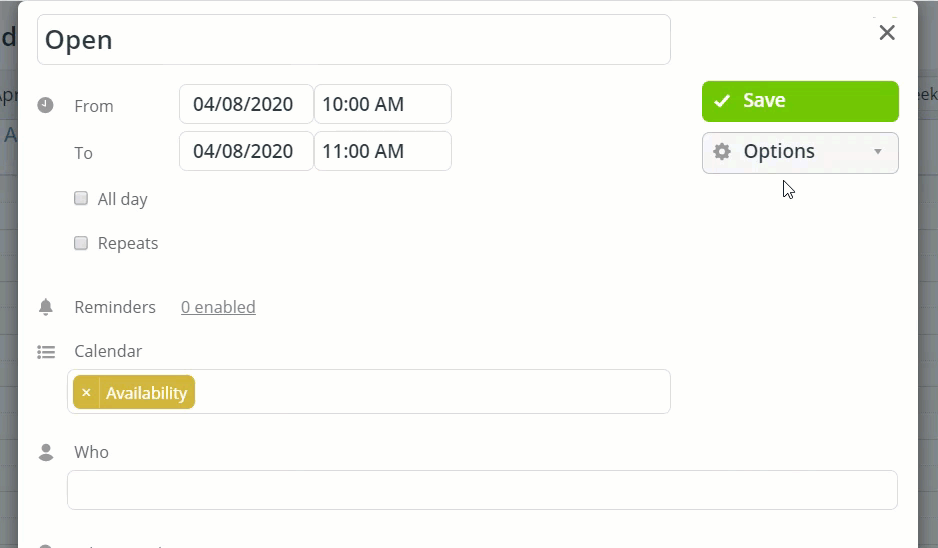Select the yellow Availability calendar tag

pyautogui.click(x=146, y=393)
